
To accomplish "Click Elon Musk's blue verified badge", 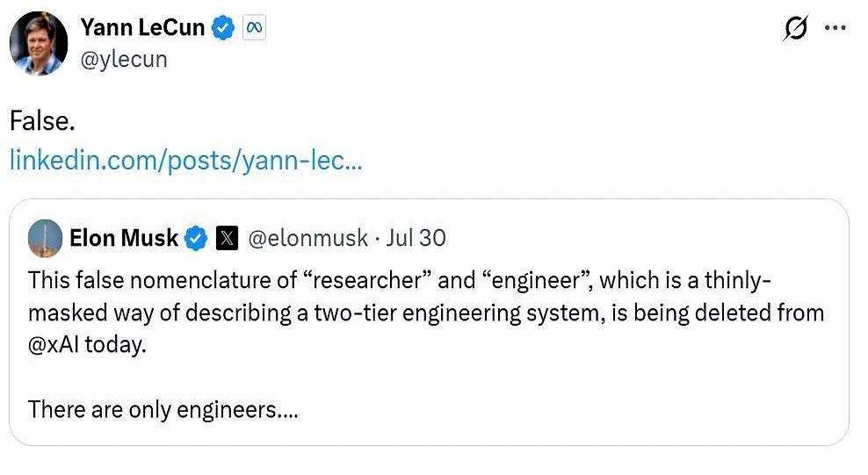I will (x=198, y=238).
